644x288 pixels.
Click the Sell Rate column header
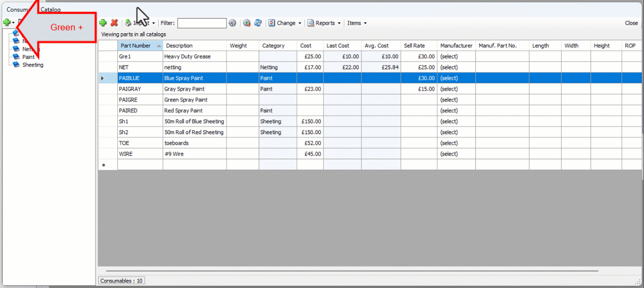point(414,46)
